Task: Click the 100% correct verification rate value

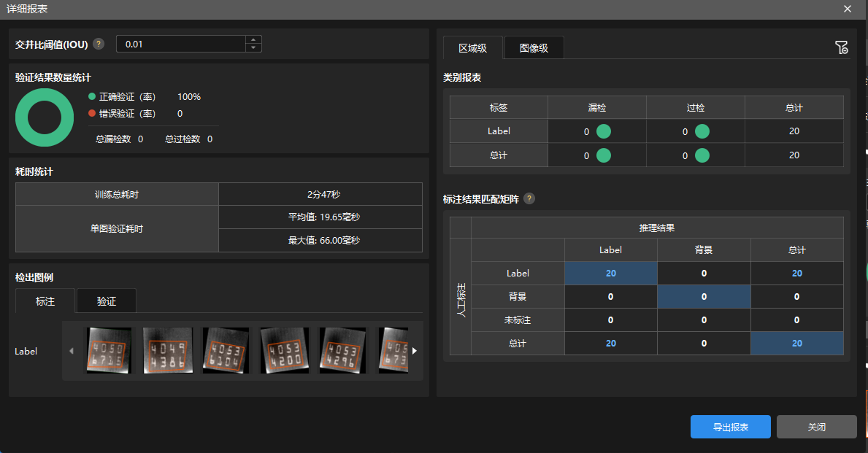Action: (x=189, y=96)
